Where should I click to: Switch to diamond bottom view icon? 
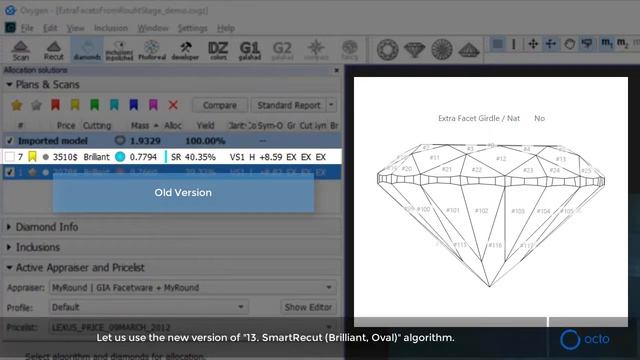442,50
